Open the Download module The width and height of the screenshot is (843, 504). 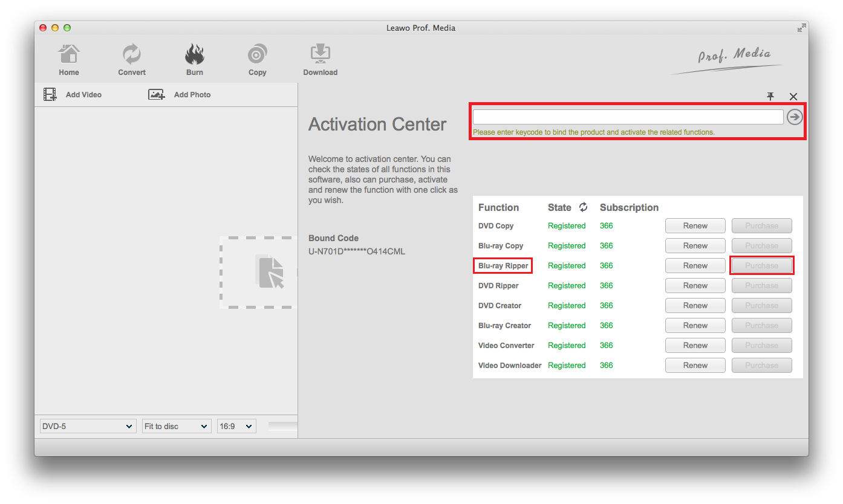321,60
